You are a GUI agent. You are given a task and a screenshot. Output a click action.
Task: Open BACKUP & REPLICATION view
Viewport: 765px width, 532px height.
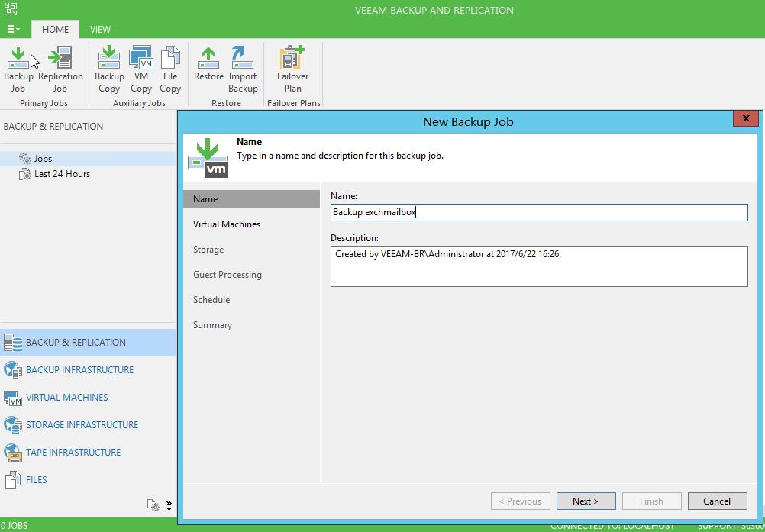(x=88, y=342)
